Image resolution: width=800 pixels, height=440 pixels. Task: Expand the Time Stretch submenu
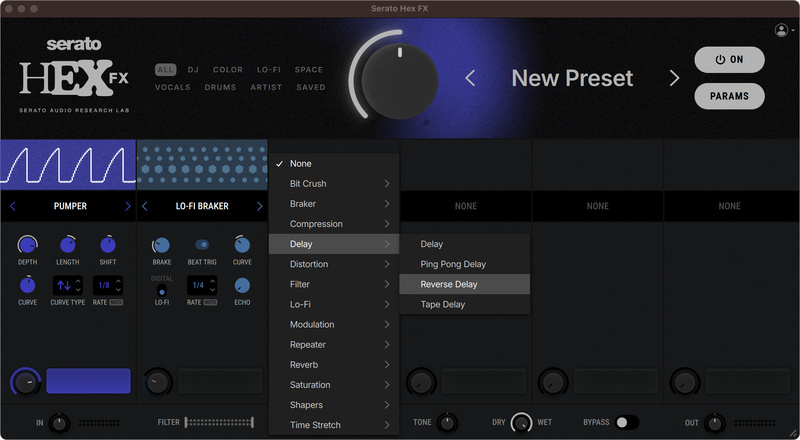pyautogui.click(x=334, y=425)
